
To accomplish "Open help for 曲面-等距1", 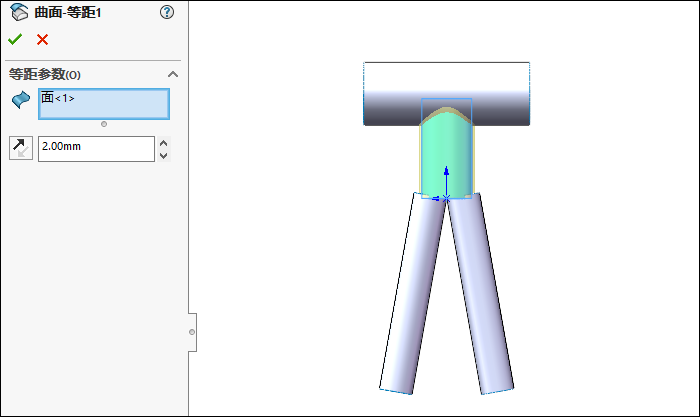I will click(x=167, y=12).
